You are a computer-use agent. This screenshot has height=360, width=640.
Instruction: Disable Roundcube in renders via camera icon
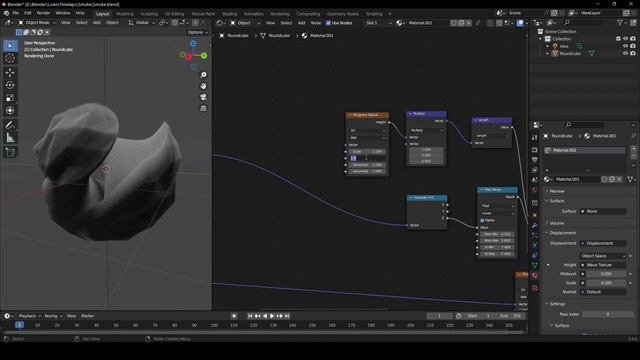(633, 53)
